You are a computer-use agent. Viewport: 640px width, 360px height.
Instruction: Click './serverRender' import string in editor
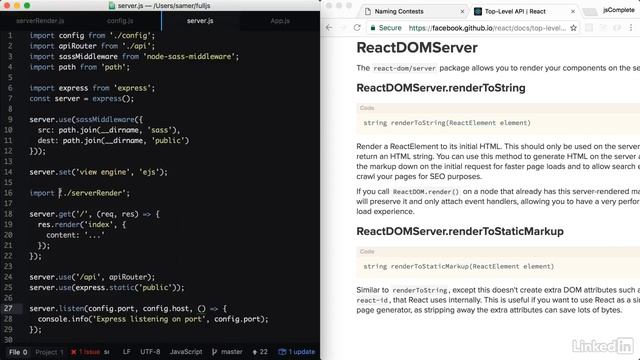point(93,193)
